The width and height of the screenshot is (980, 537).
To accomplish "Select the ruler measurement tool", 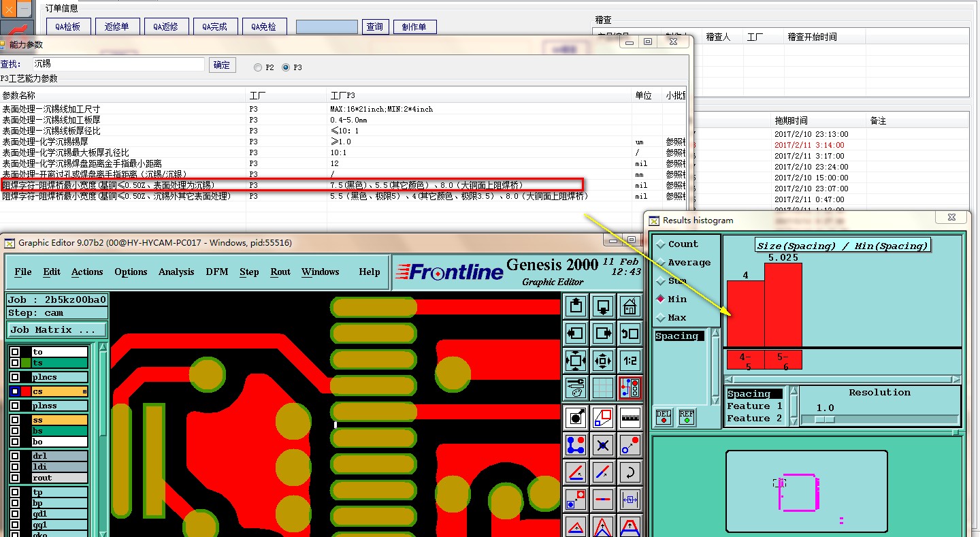I will pos(630,417).
